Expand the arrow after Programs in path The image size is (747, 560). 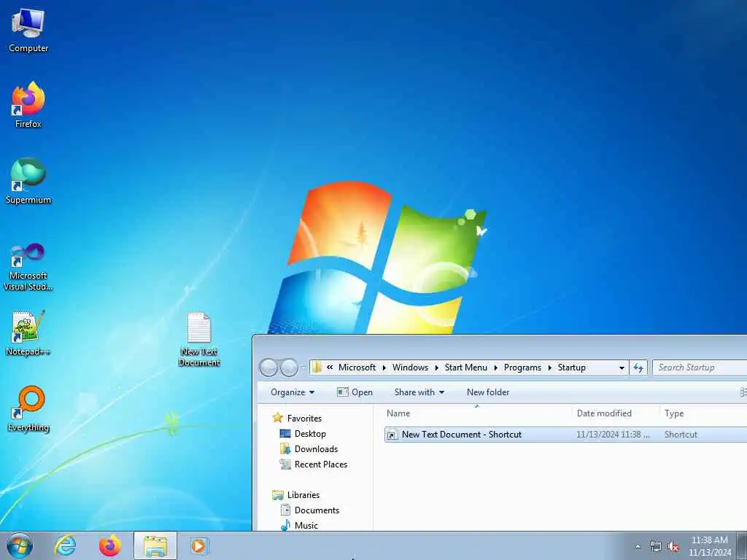550,367
